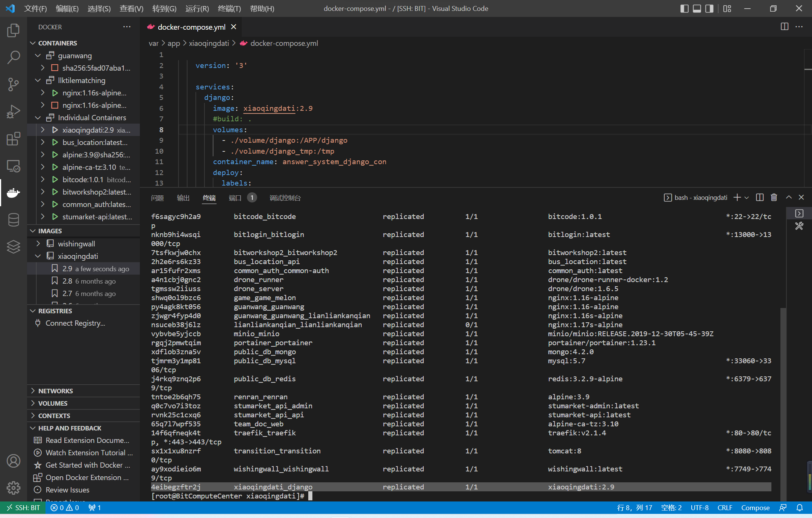Open the Search view in activity bar
Image resolution: width=812 pixels, height=518 pixels.
pyautogui.click(x=14, y=57)
